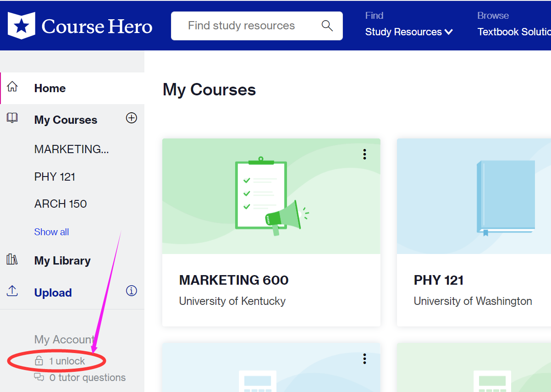Screen dimensions: 551x392
Task: Click the Course Hero wordmark
Action: point(97,26)
